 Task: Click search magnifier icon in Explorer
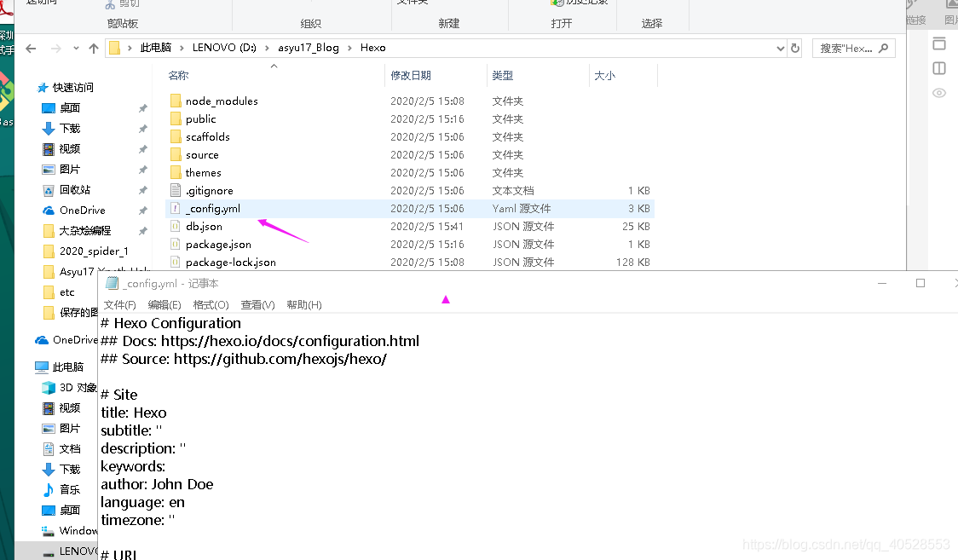pos(883,48)
